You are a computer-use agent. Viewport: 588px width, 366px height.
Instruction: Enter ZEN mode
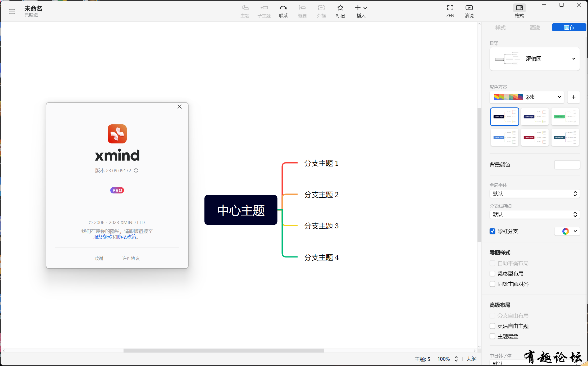tap(450, 11)
